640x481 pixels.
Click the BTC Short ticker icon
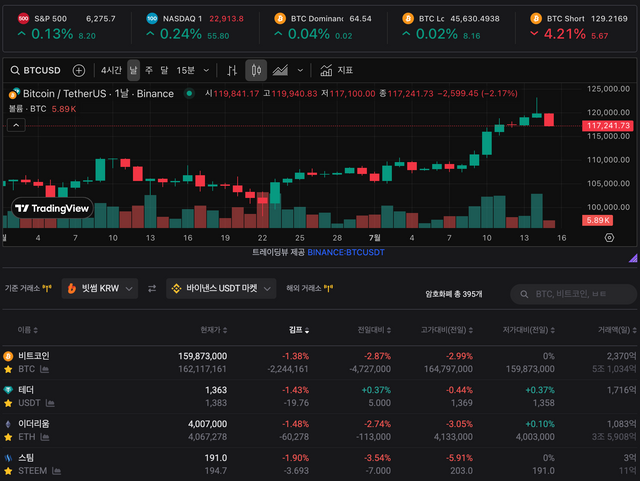click(x=536, y=18)
